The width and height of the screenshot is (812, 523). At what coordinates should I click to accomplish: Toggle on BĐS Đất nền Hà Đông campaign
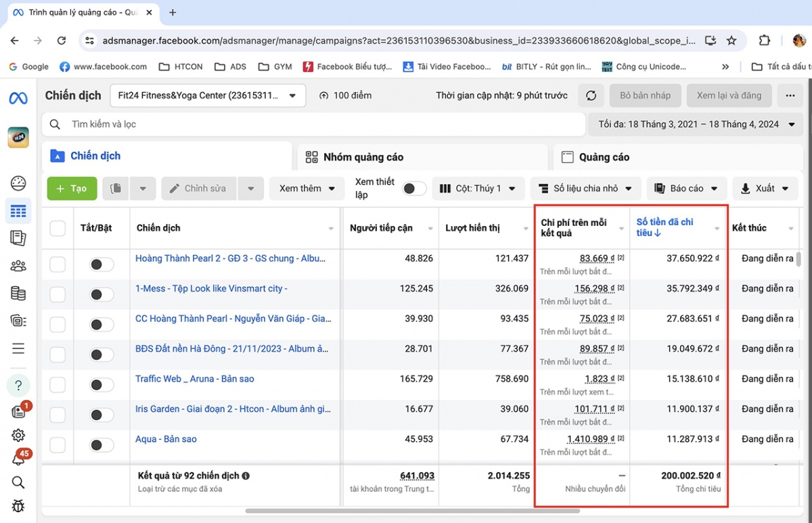tap(101, 355)
